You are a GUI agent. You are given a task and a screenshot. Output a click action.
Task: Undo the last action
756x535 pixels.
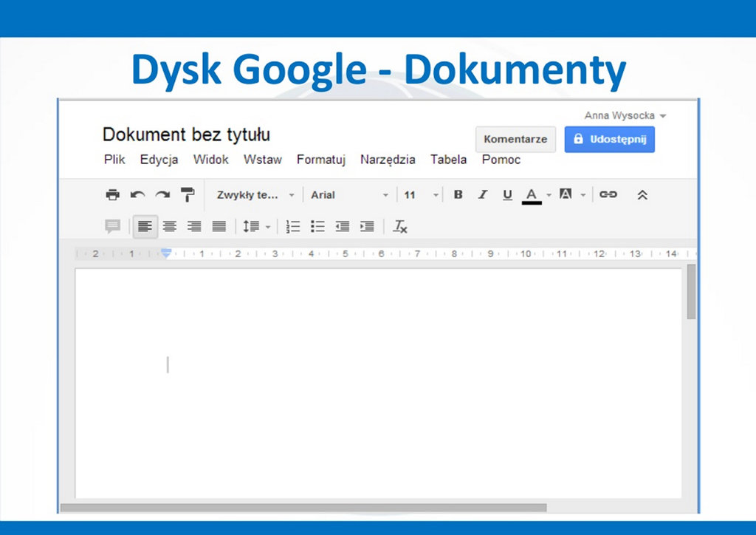[x=138, y=195]
